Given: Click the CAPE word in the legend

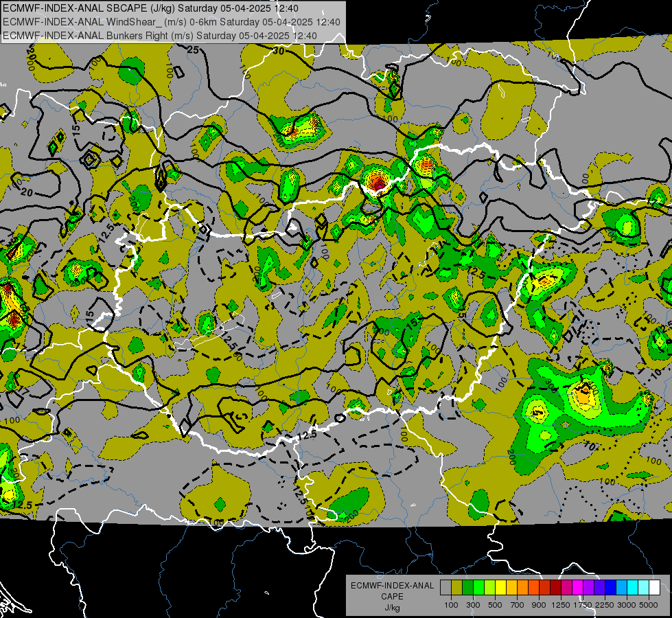Looking at the screenshot, I should [392, 597].
